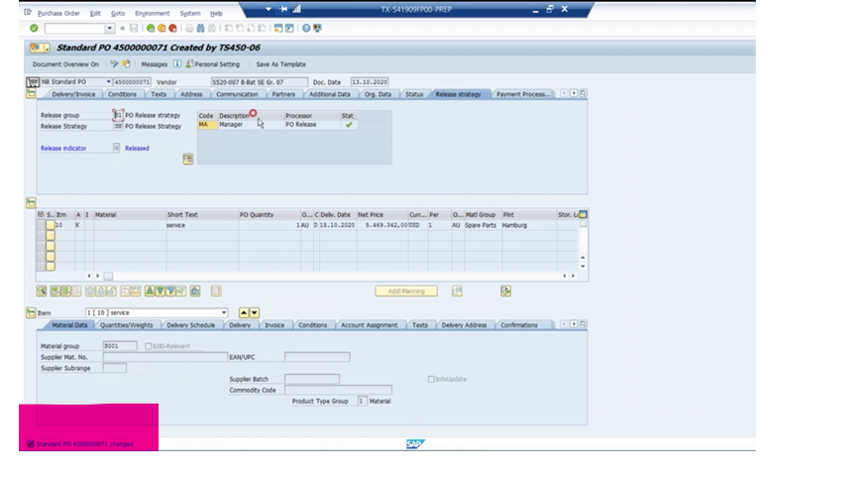Click the Create New Session icon
This screenshot has height=479, width=868.
point(277,28)
